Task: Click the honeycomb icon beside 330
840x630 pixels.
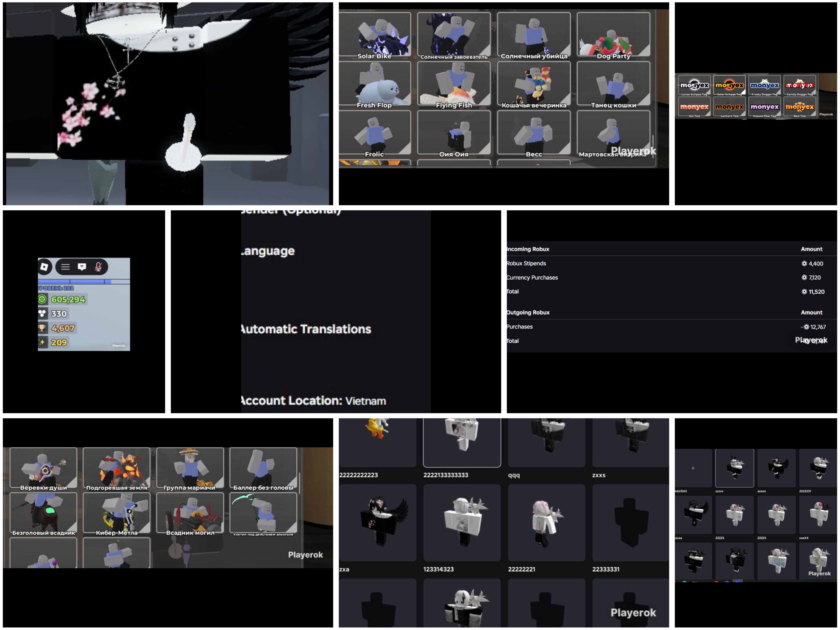Action: pyautogui.click(x=42, y=313)
